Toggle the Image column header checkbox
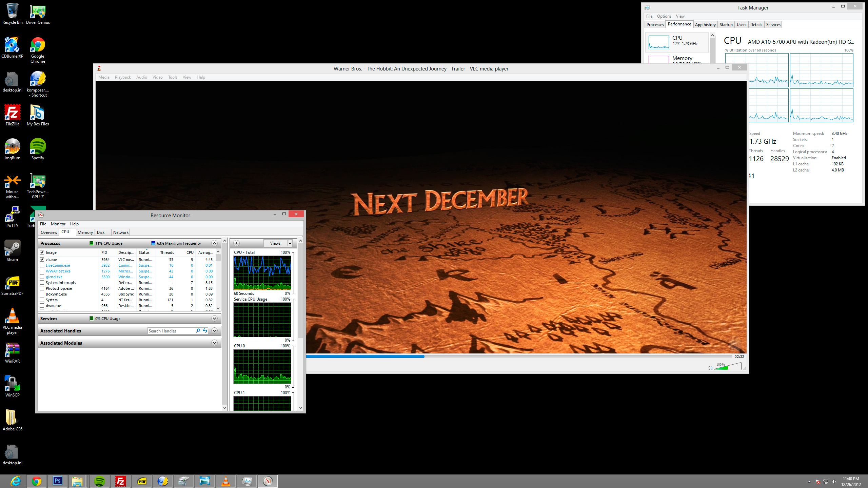868x488 pixels. click(42, 252)
